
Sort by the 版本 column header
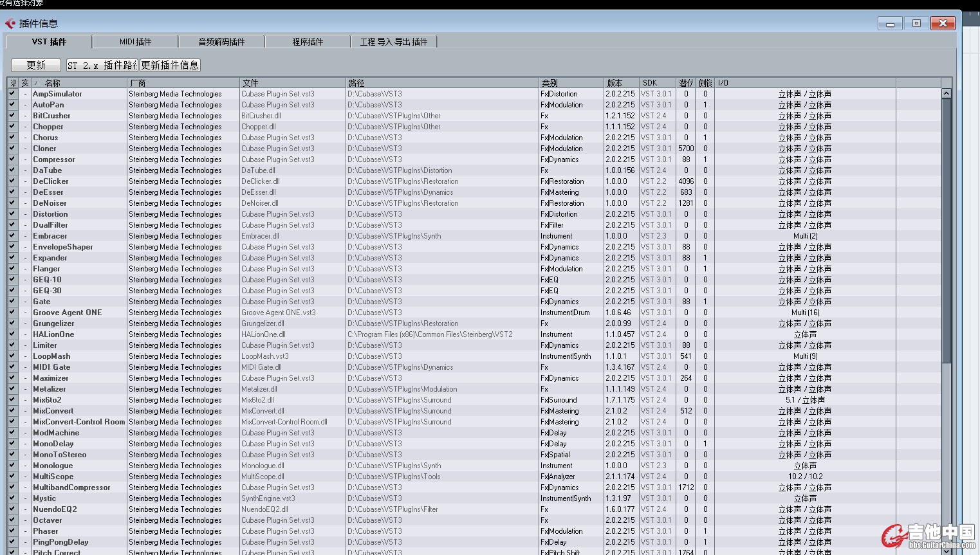(x=621, y=83)
